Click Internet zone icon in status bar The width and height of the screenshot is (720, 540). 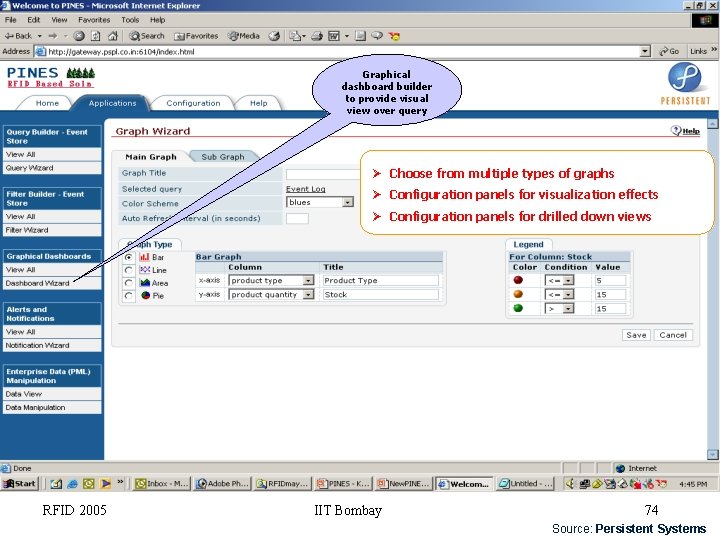[x=620, y=468]
